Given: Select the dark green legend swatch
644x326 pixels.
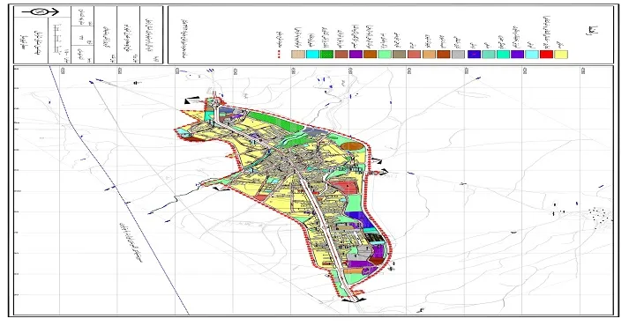Looking at the screenshot, I should click(327, 54).
